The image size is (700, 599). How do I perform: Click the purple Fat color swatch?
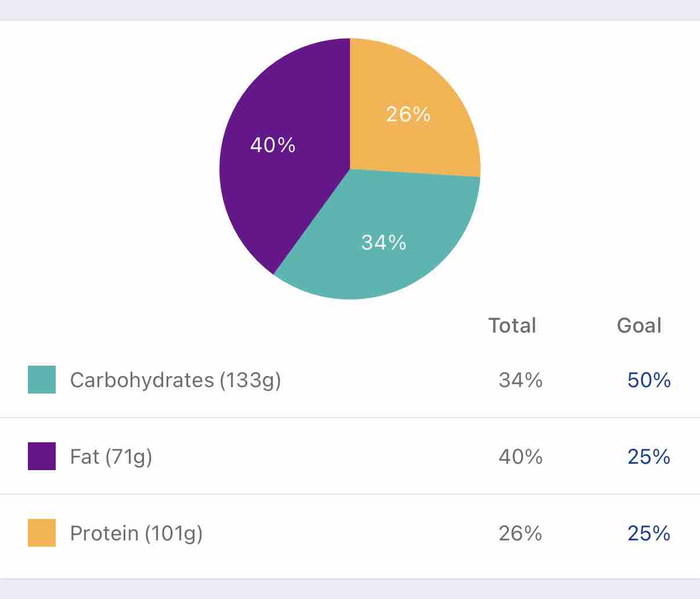42,456
